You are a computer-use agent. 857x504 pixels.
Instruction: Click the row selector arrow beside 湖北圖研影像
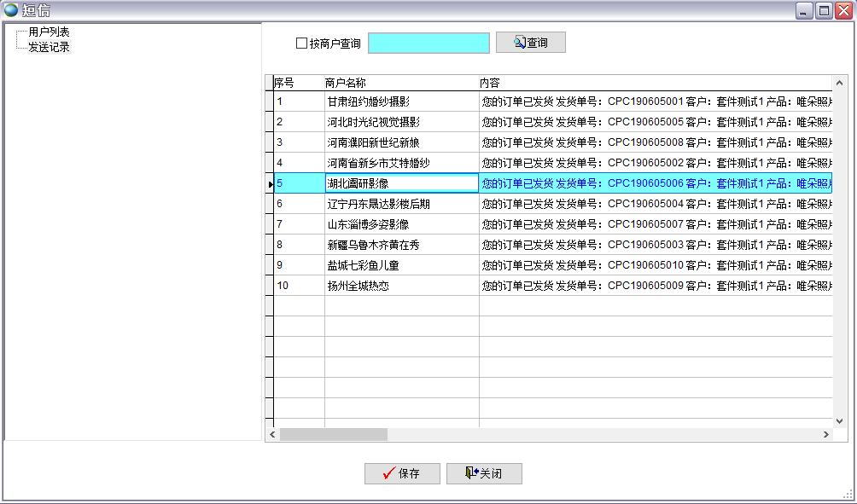[x=269, y=182]
